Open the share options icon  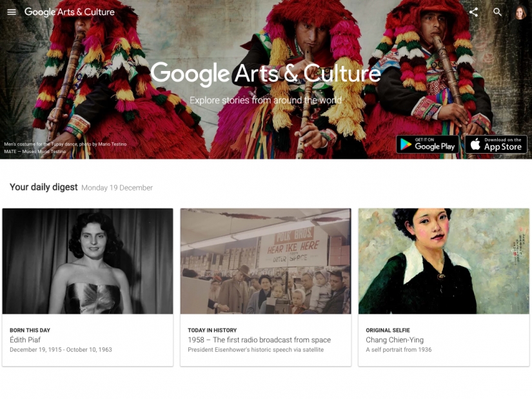click(x=473, y=12)
